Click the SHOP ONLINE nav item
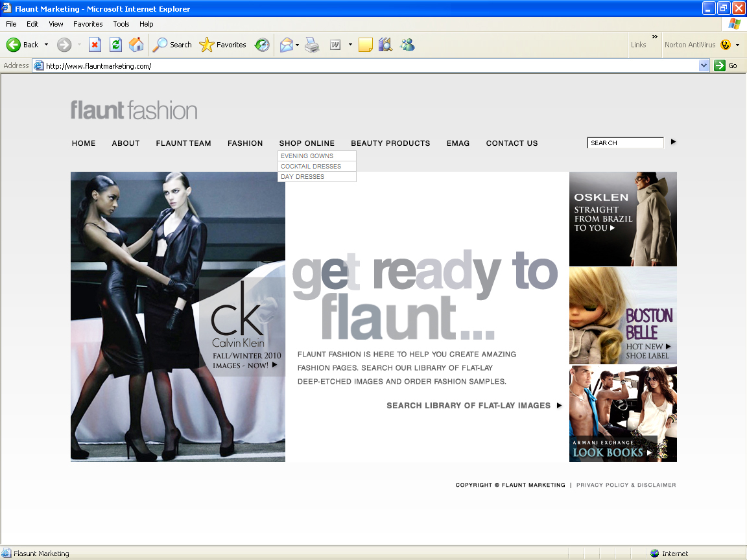Viewport: 747px width, 560px height. pos(307,143)
